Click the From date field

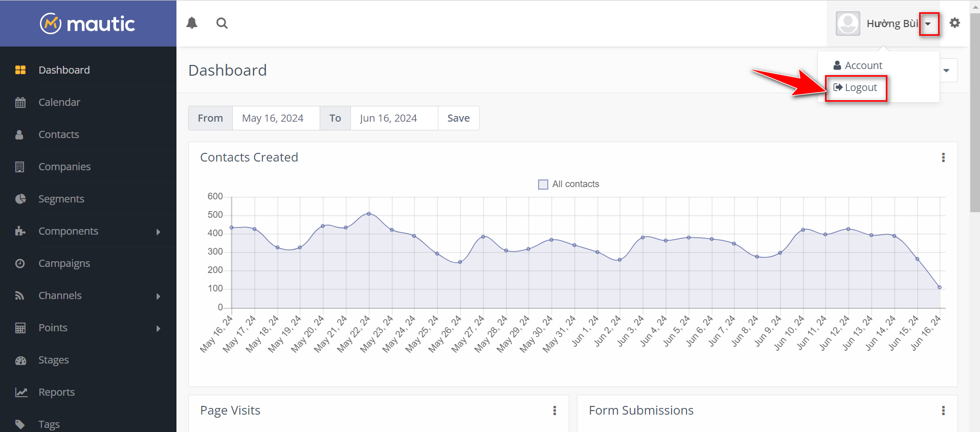click(x=276, y=118)
